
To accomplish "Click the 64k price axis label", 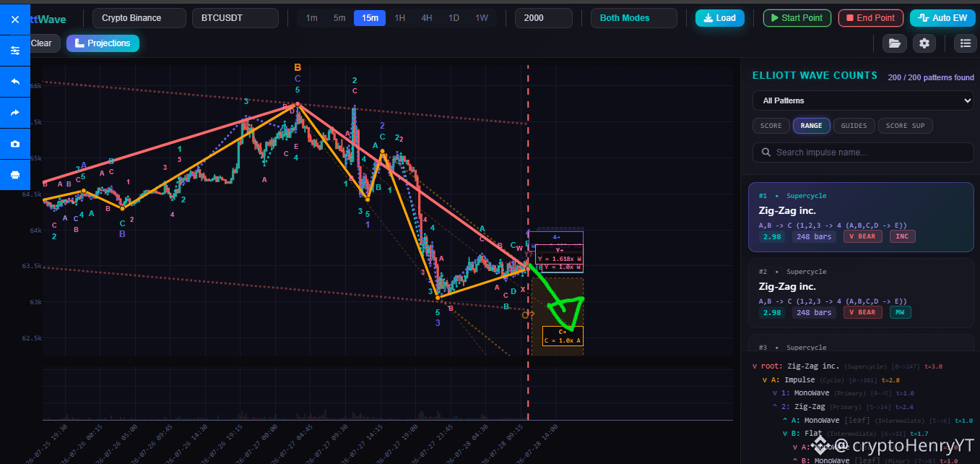I will pos(35,231).
